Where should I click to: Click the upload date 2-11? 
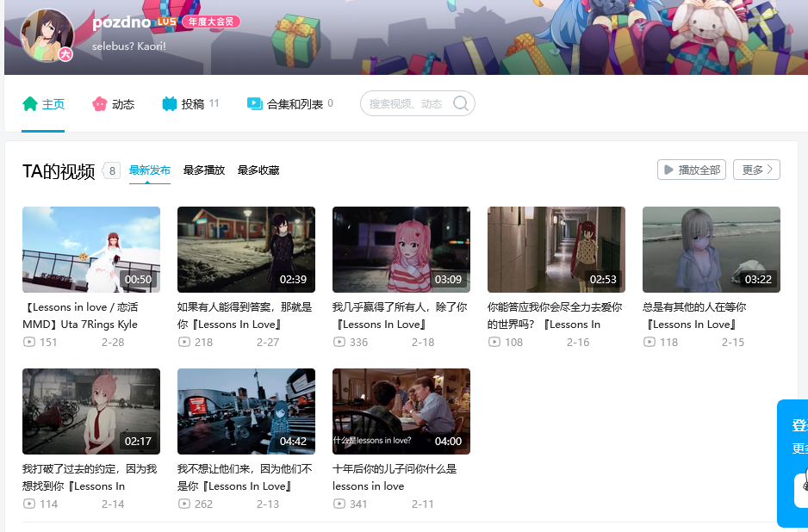point(423,504)
